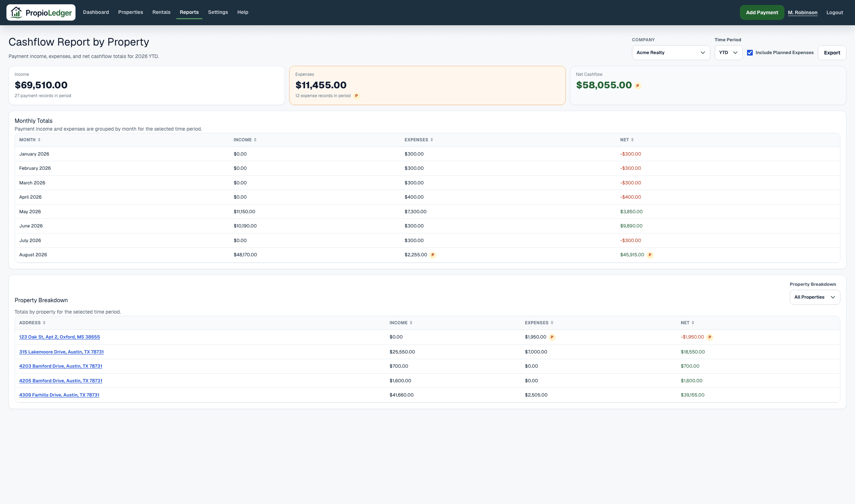Viewport: 855px width, 504px height.
Task: Click planned badge on August 2026 net
Action: click(650, 255)
